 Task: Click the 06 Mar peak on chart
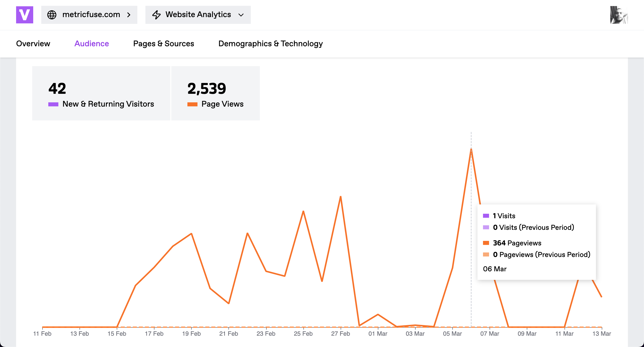[471, 149]
